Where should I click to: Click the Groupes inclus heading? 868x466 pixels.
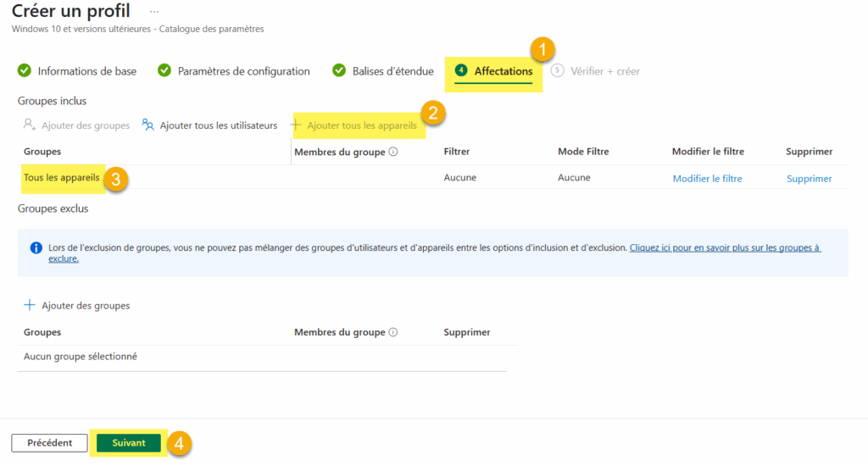[52, 101]
